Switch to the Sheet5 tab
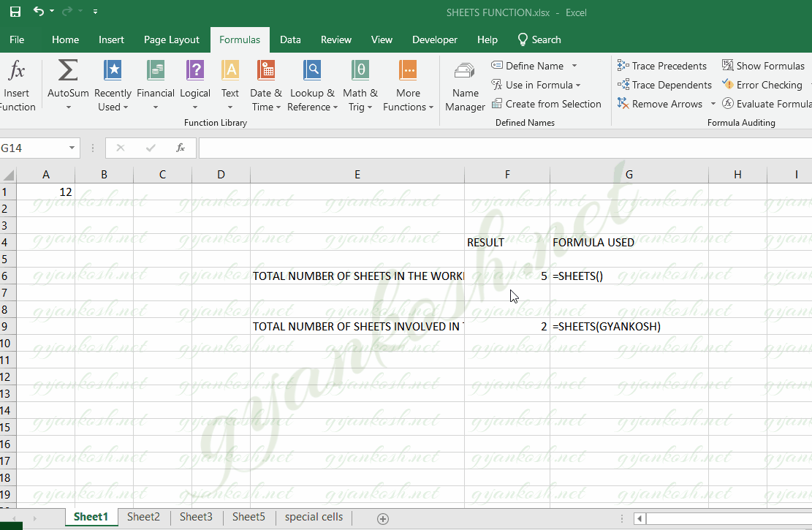 [248, 517]
